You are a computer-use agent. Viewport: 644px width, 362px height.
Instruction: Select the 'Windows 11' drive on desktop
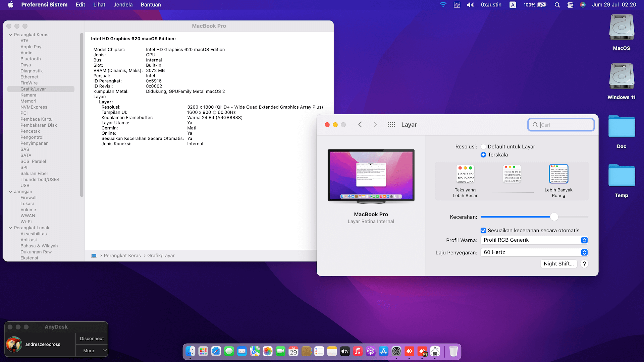622,81
